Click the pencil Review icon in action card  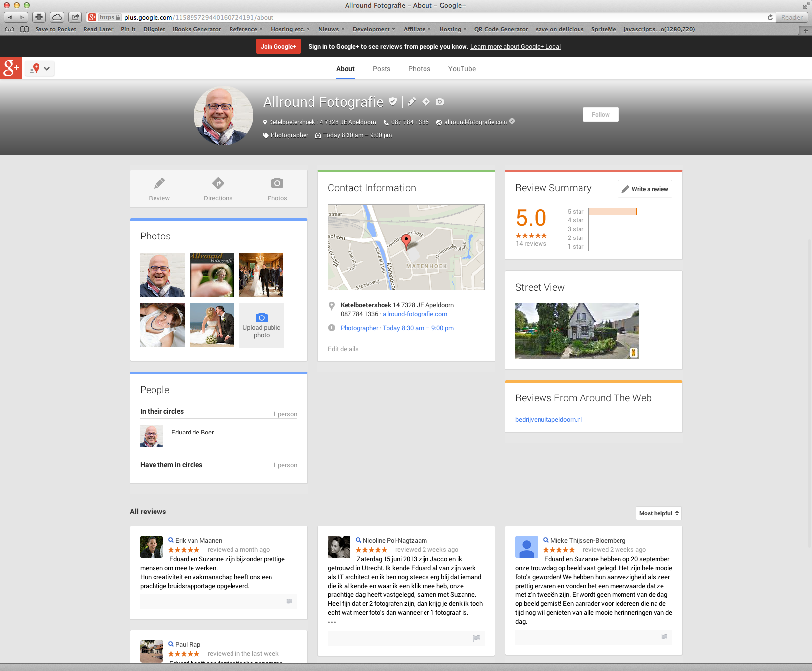(x=159, y=184)
